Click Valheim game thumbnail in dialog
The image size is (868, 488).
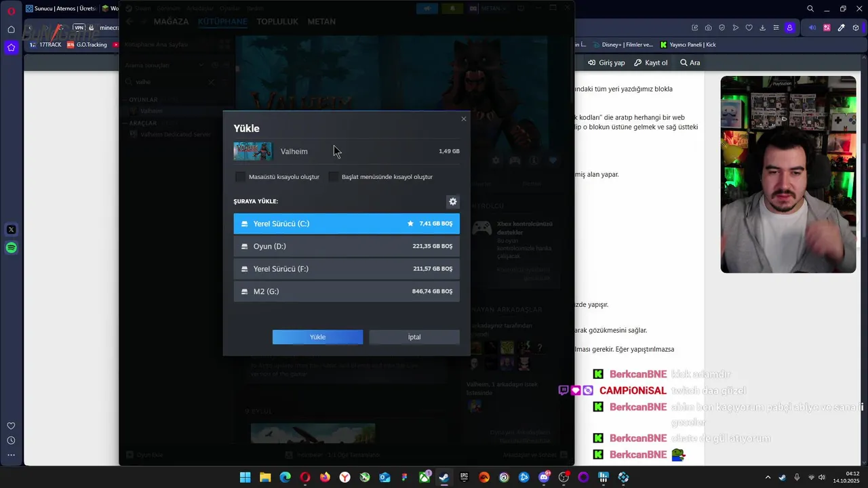pos(253,151)
